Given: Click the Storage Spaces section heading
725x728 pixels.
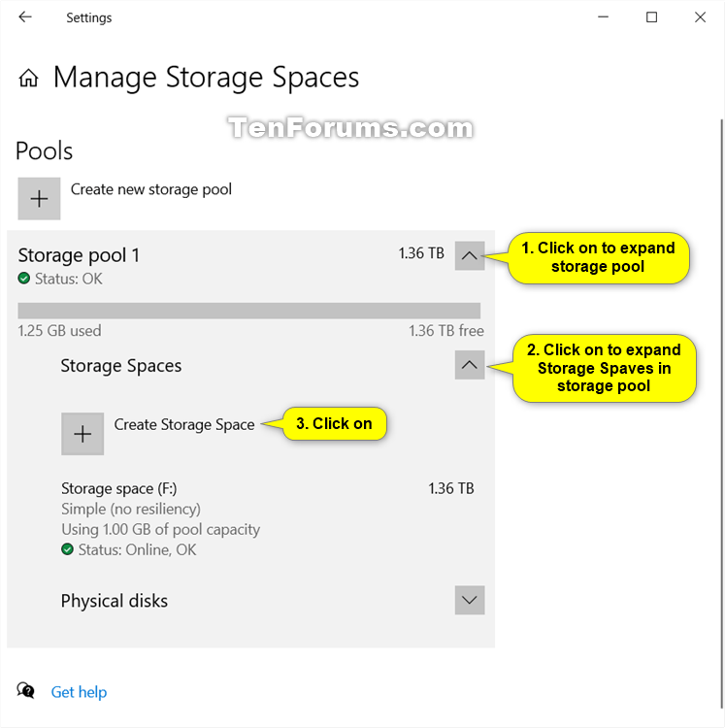Looking at the screenshot, I should 121,366.
